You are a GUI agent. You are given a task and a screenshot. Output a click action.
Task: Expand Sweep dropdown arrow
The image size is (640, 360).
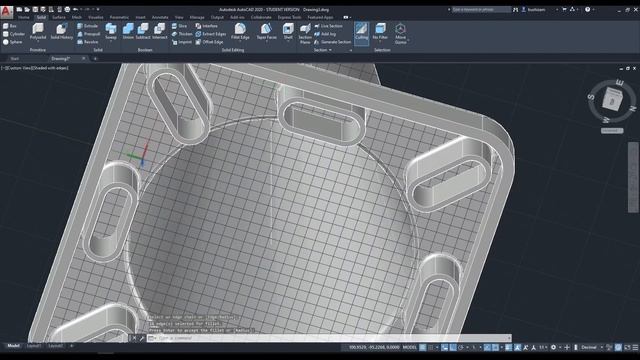[111, 41]
